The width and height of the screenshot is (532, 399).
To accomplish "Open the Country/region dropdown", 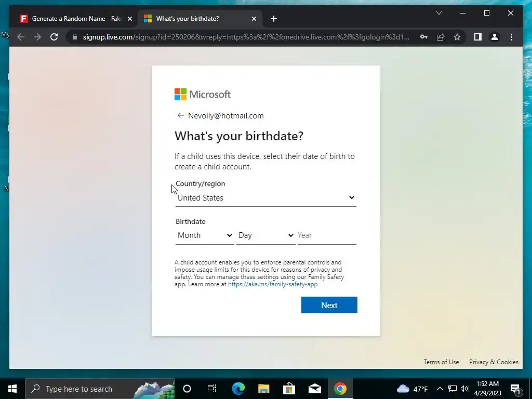I will pos(265,198).
